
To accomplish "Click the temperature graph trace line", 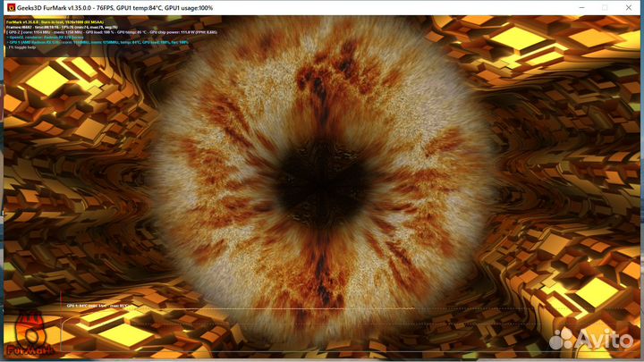I will (x=268, y=309).
